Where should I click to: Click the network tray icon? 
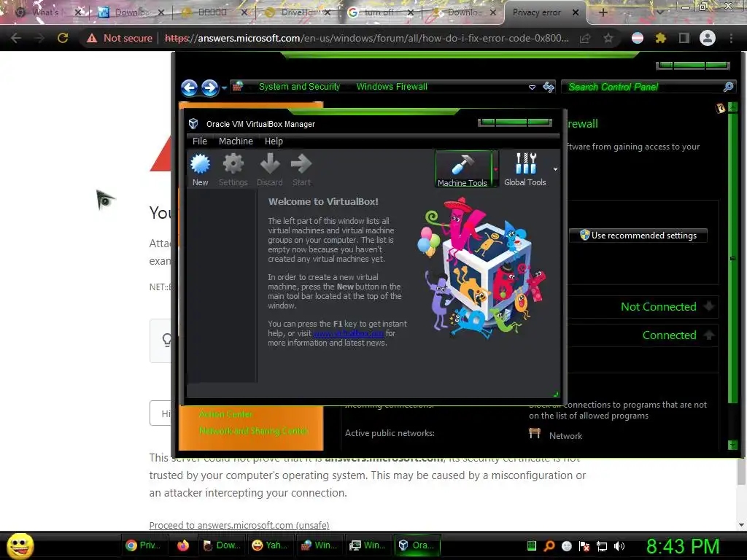coord(602,546)
